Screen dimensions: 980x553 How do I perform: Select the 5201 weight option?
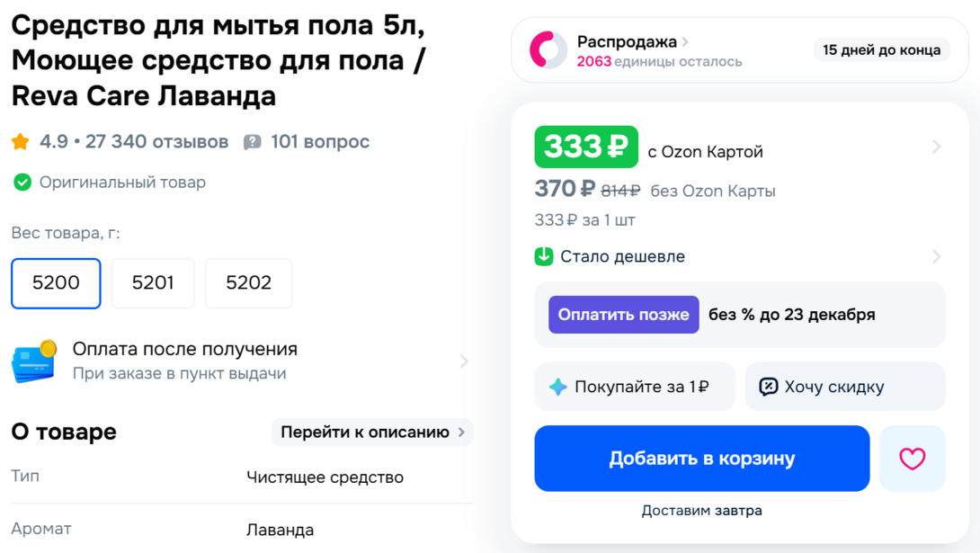[x=152, y=283]
